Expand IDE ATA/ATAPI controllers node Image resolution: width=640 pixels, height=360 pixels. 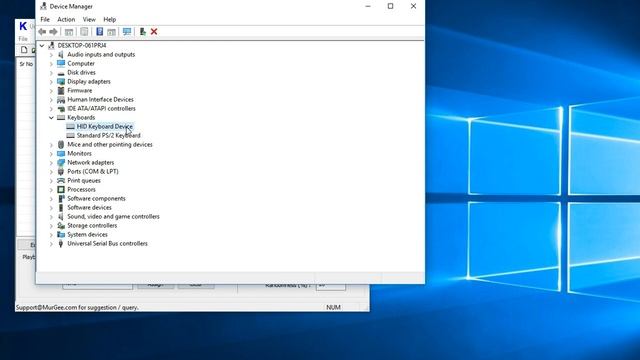coord(51,109)
